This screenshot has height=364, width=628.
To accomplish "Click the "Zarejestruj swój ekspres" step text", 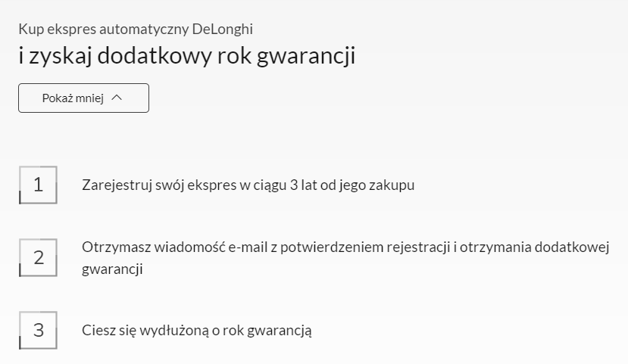I will pos(248,185).
